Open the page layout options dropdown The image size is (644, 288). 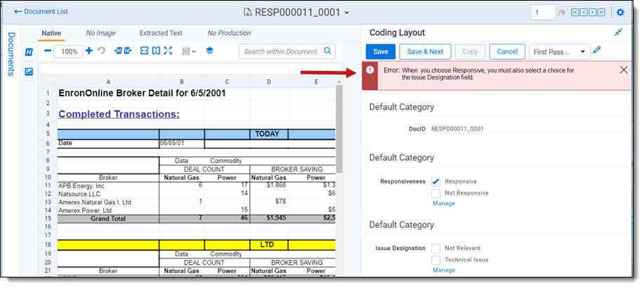(x=188, y=51)
